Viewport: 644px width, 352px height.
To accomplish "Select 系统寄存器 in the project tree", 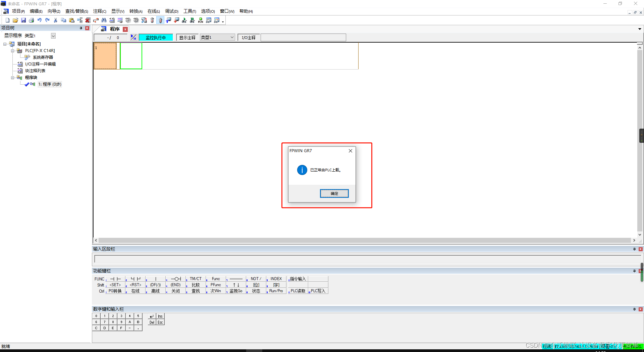I will coord(43,57).
